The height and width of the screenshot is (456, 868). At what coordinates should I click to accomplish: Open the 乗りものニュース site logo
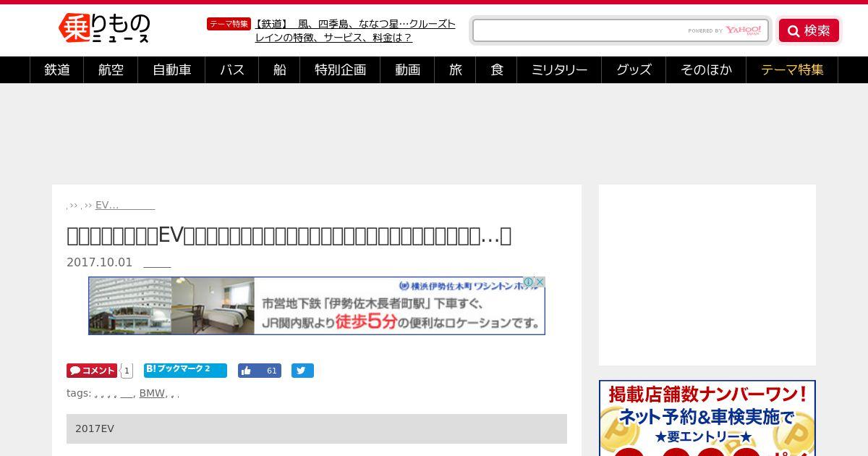click(x=103, y=29)
